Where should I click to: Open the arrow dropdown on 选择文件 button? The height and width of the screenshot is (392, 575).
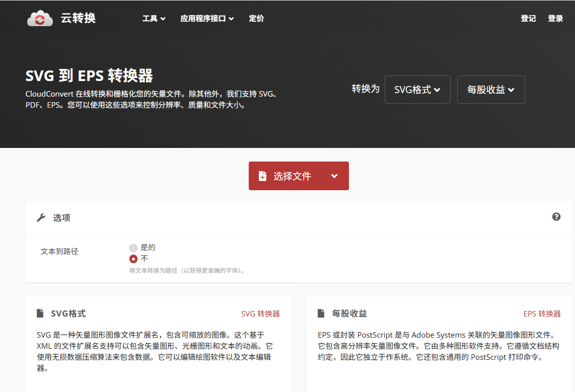334,176
